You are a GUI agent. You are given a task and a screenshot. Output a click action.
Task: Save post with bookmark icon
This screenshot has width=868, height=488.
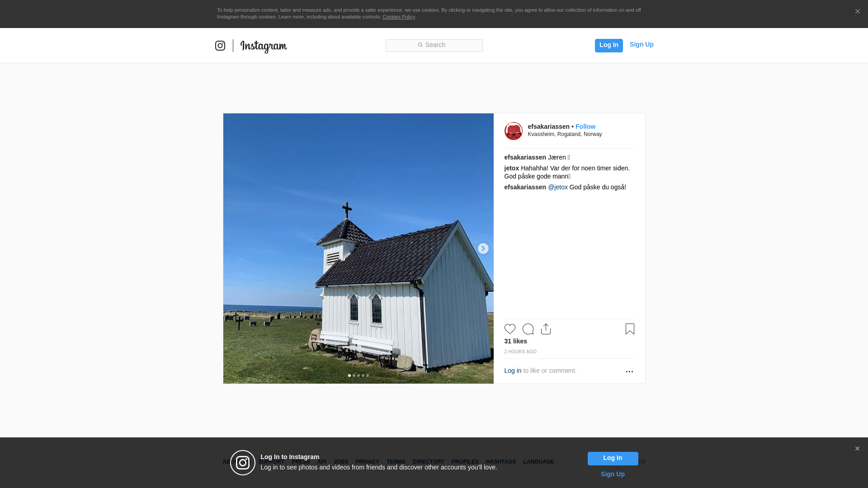coord(630,329)
